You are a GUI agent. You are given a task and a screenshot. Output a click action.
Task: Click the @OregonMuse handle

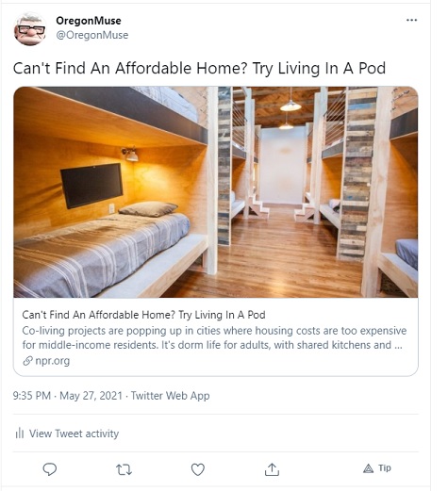point(92,35)
